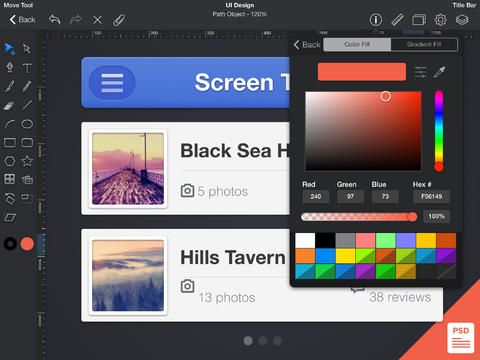Select the Rounded Rectangle tool
Image resolution: width=480 pixels, height=360 pixels.
(x=27, y=143)
